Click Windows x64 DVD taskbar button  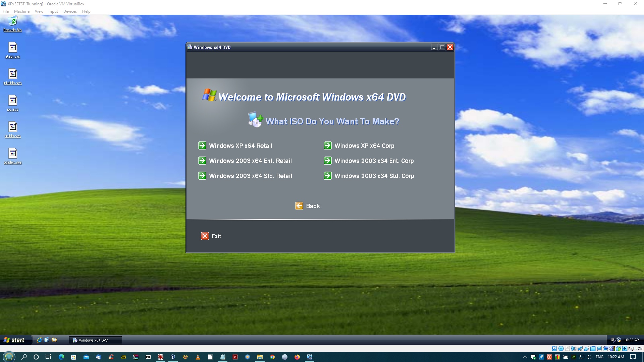(96, 340)
